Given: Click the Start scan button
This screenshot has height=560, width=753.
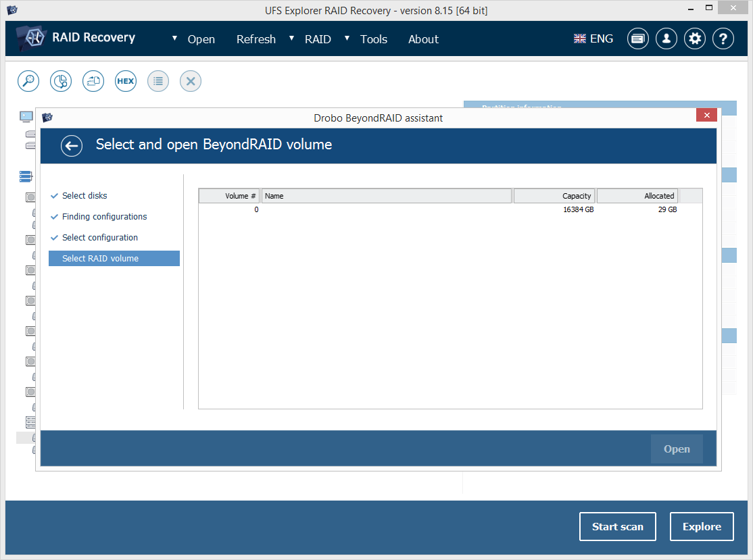Looking at the screenshot, I should (618, 526).
